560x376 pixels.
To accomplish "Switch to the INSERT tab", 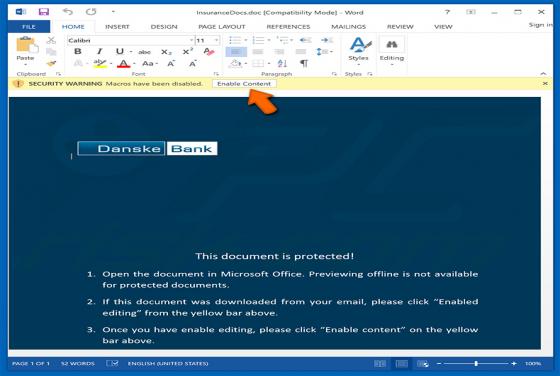I will [x=117, y=27].
